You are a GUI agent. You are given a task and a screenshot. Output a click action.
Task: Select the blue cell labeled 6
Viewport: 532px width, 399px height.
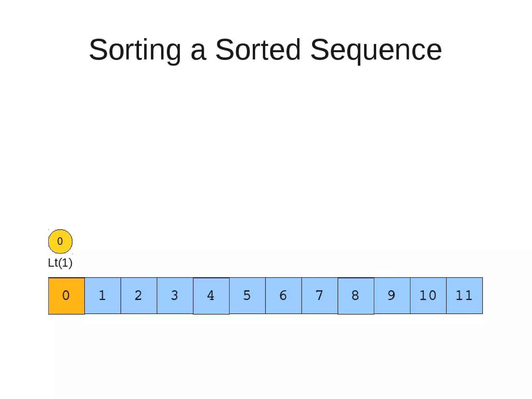(x=283, y=296)
